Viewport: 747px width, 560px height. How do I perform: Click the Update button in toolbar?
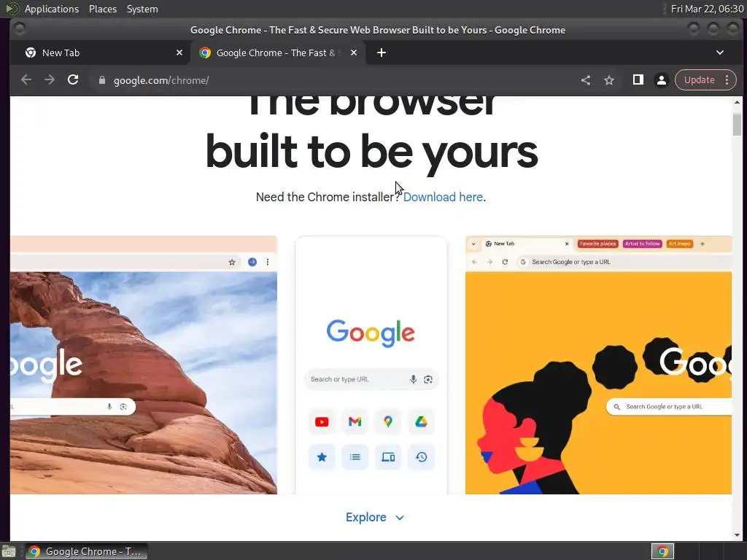tap(700, 80)
